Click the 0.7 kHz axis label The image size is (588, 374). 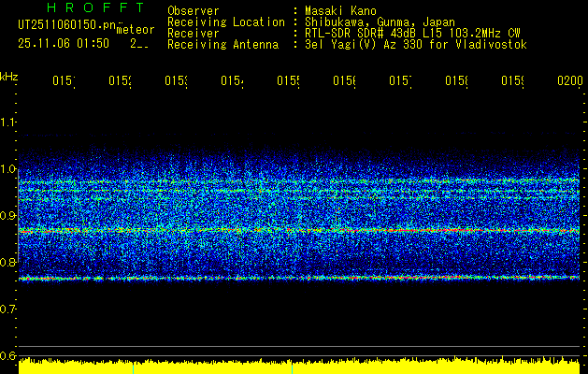click(x=8, y=309)
